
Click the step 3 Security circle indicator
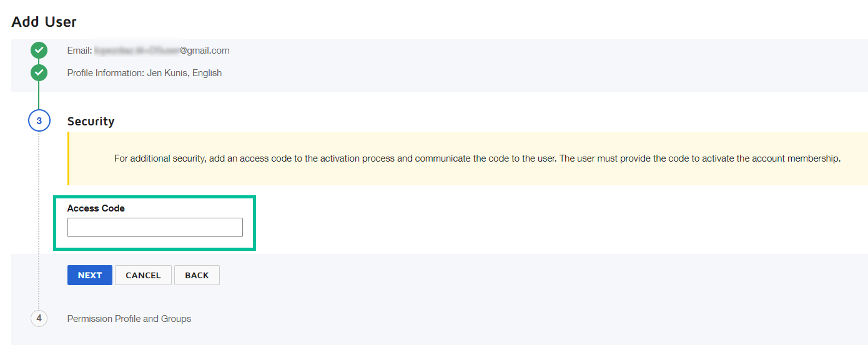(39, 121)
